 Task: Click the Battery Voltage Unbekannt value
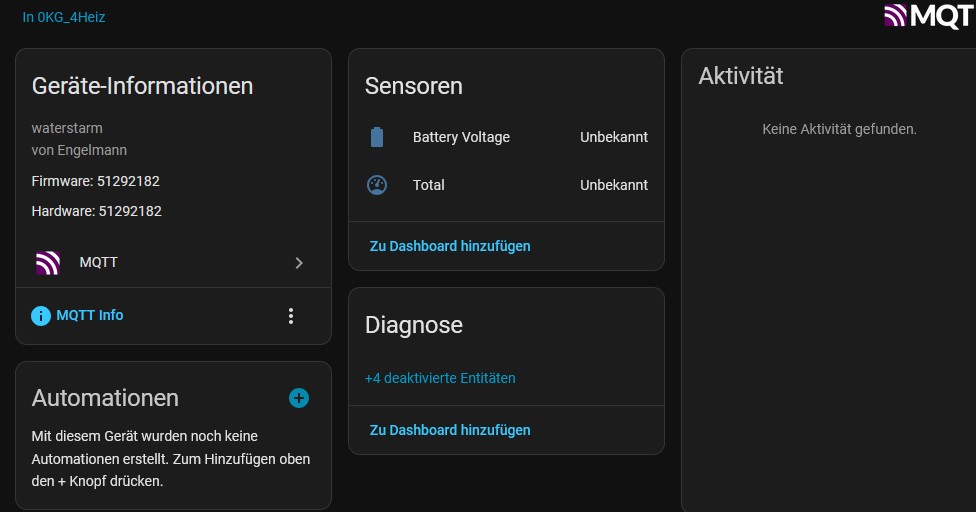[614, 137]
